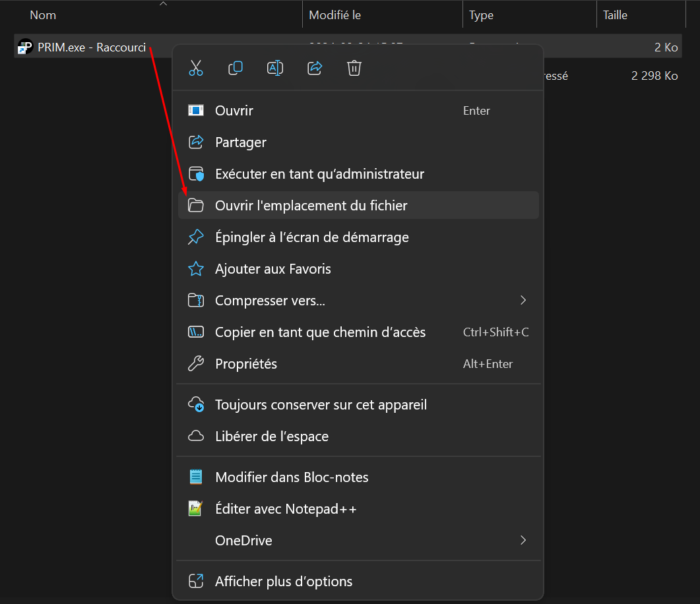Pin with Épingler à l'écran de démarrage
Image resolution: width=700 pixels, height=604 pixels.
coord(311,237)
